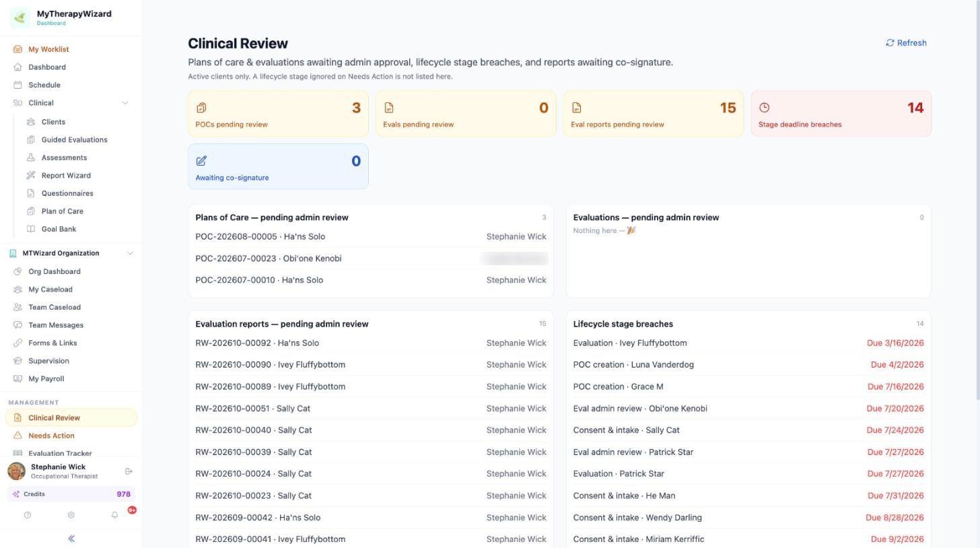Open POC-202608-00005 for Ha'ns Solo

tap(371, 237)
